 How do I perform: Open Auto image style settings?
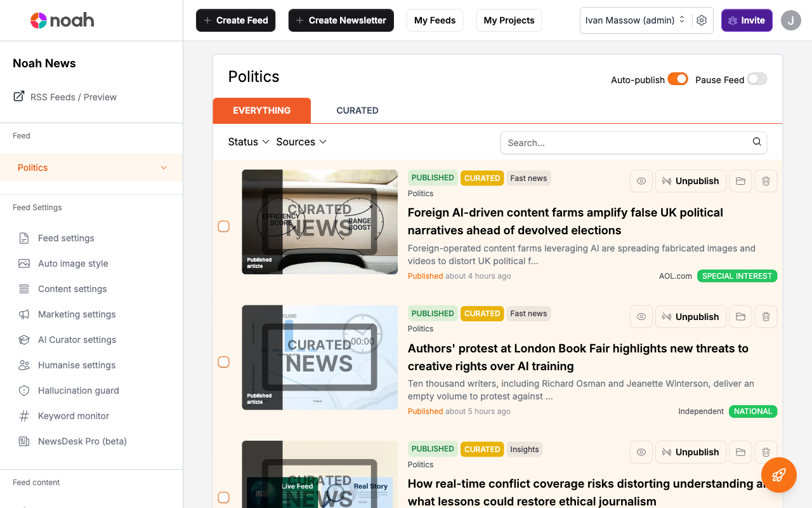coord(71,264)
